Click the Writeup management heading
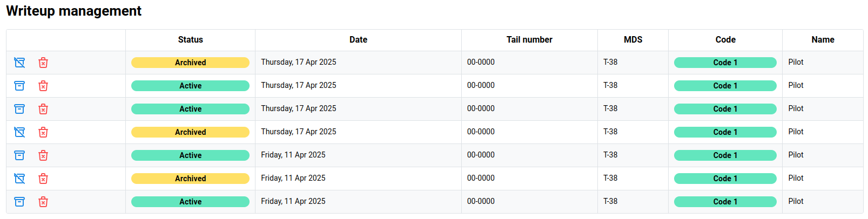The height and width of the screenshot is (219, 868). (74, 11)
